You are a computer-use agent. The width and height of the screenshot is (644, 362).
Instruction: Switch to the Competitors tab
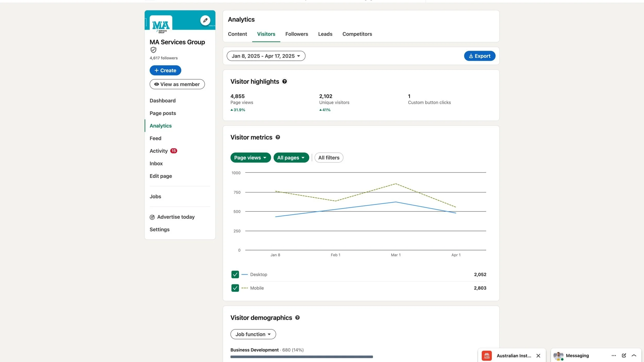coord(357,34)
